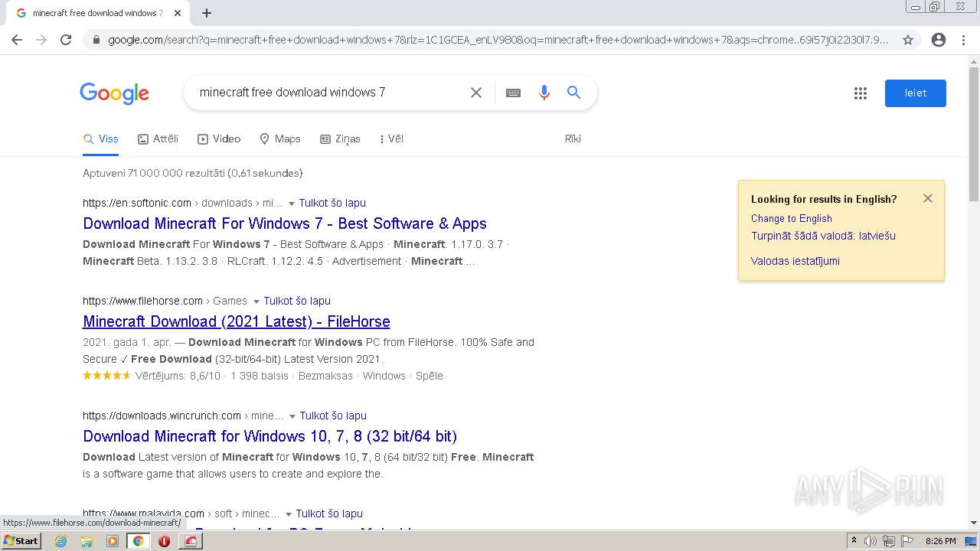Open Windows Explorer folder on taskbar
The width and height of the screenshot is (980, 551).
[87, 541]
